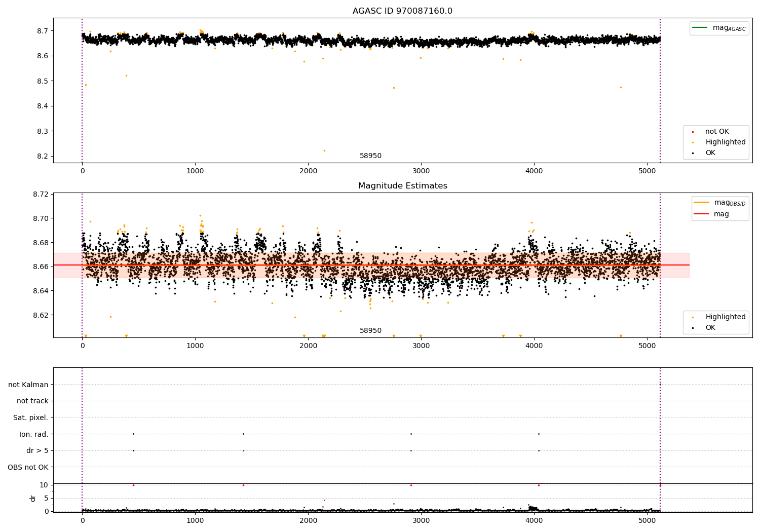Click the orange mag OBSID legend line

[x=702, y=203]
